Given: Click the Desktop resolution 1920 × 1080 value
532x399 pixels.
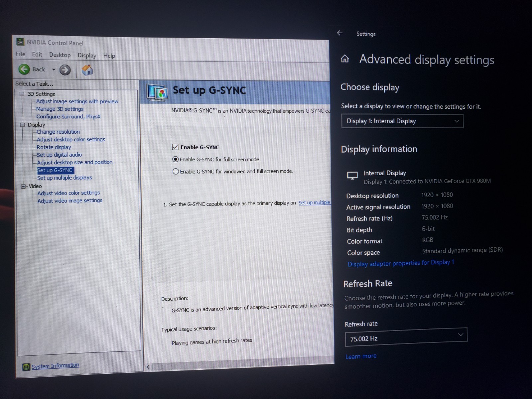Looking at the screenshot, I should pyautogui.click(x=437, y=195).
